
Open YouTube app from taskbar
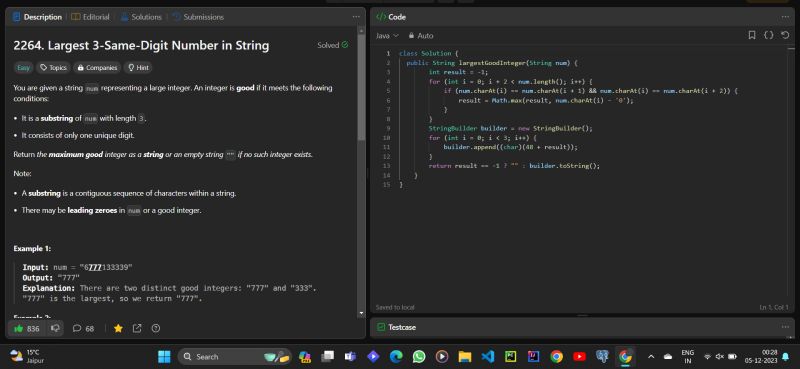point(580,356)
